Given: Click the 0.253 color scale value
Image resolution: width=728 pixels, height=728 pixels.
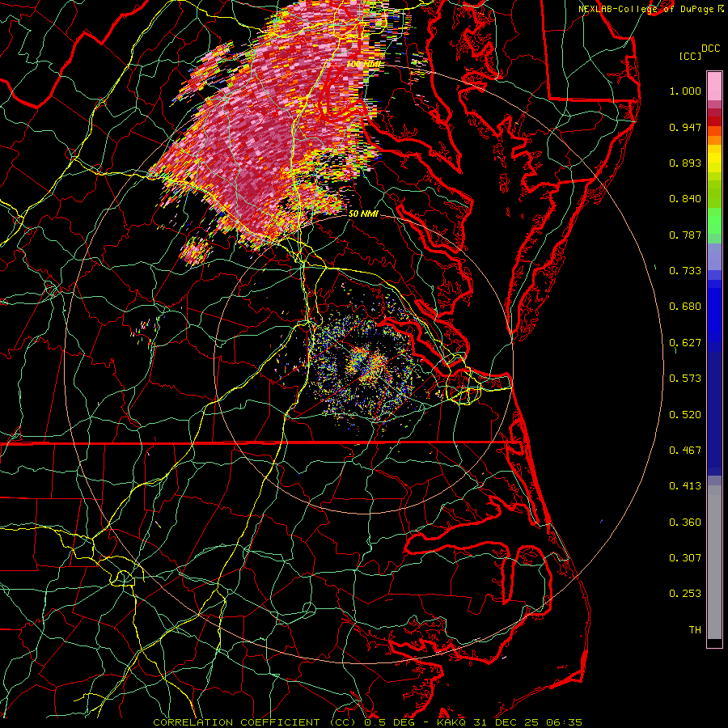Looking at the screenshot, I should [685, 594].
